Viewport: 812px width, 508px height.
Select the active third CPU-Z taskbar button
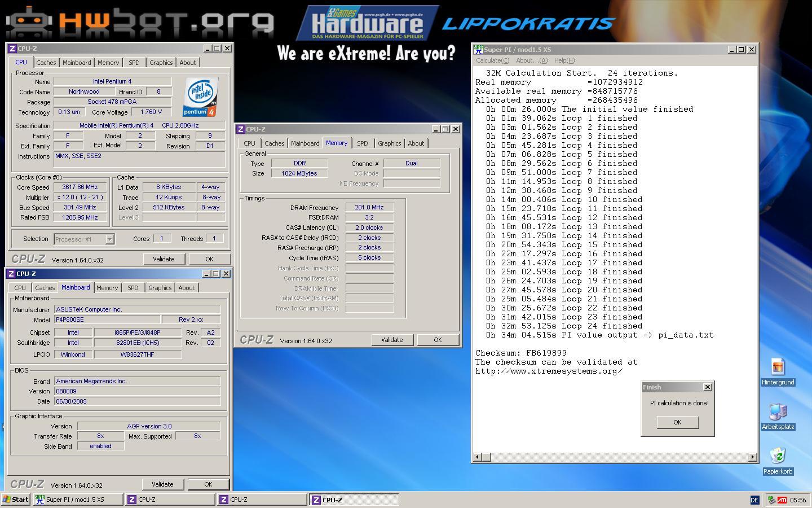click(354, 500)
